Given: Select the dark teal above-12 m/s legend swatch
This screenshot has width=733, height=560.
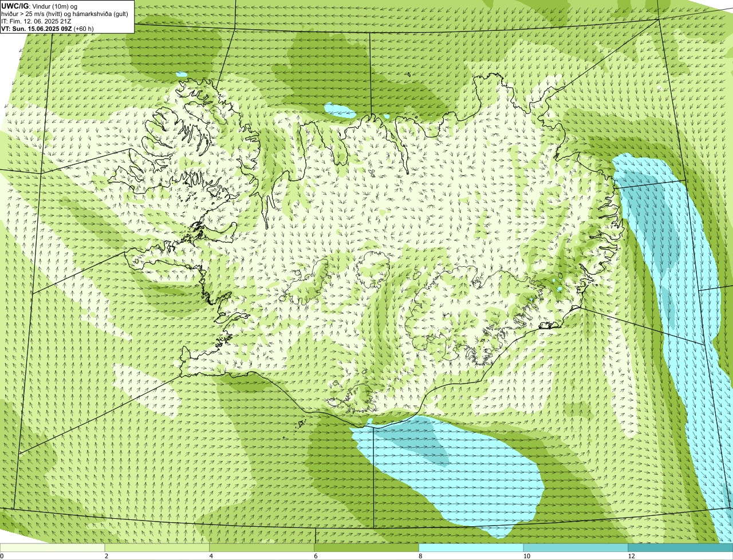Looking at the screenshot, I should click(x=680, y=547).
